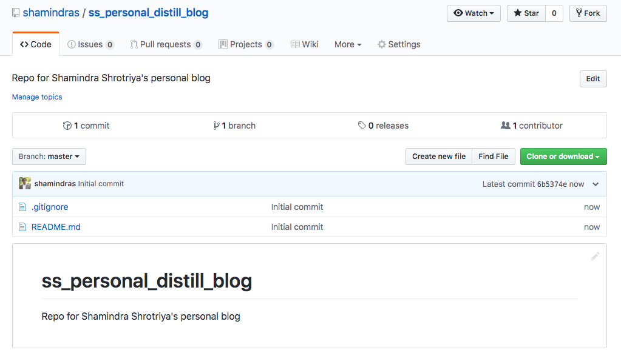Click Manage topics link
This screenshot has width=621, height=364.
[x=37, y=97]
